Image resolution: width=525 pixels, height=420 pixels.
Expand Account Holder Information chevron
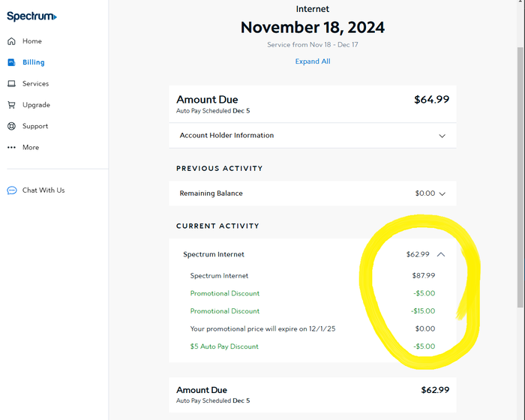point(442,136)
